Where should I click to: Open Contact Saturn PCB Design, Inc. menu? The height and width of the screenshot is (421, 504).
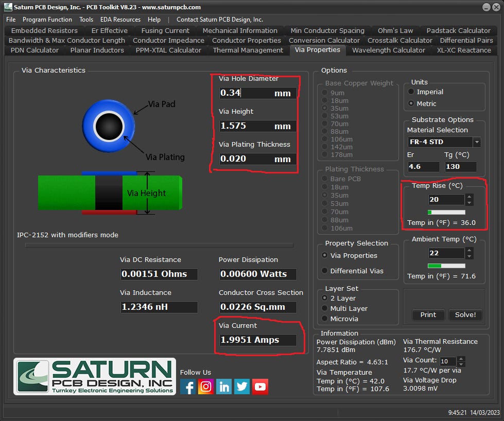220,19
